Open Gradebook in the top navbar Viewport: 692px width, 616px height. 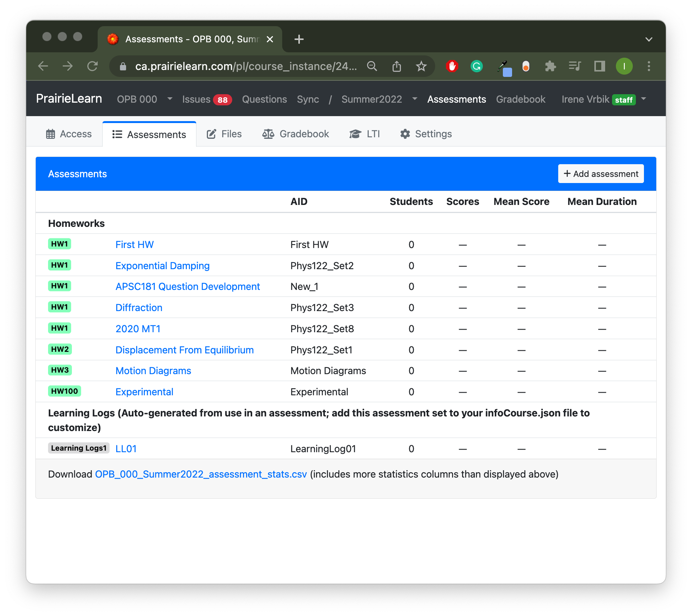[x=521, y=99]
